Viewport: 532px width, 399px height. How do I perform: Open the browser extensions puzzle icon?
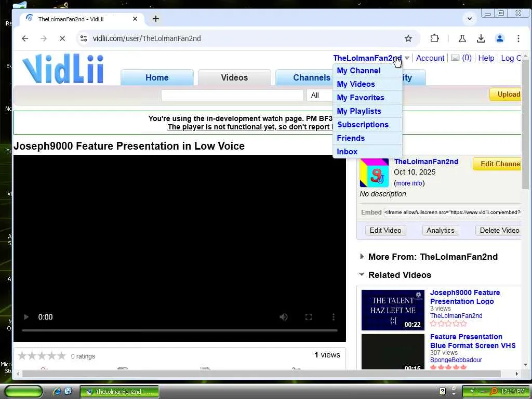pos(435,38)
